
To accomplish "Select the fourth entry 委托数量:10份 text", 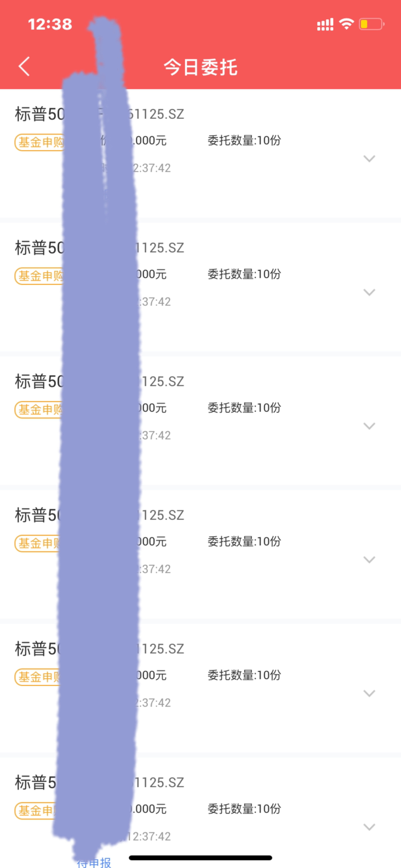I will click(244, 542).
